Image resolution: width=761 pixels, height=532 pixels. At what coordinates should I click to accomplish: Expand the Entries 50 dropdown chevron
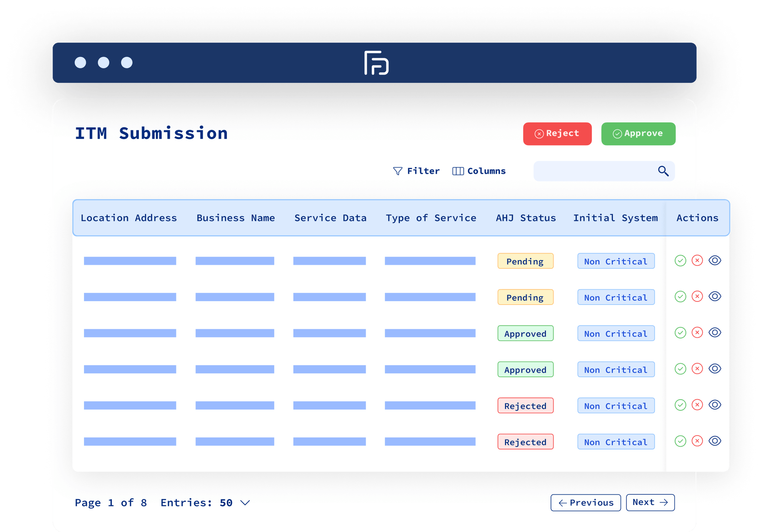point(245,503)
